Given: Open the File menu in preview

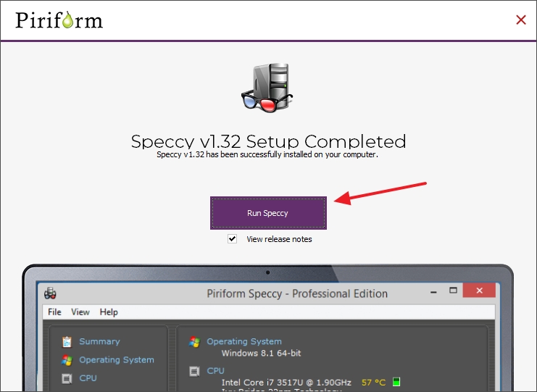Looking at the screenshot, I should [55, 312].
